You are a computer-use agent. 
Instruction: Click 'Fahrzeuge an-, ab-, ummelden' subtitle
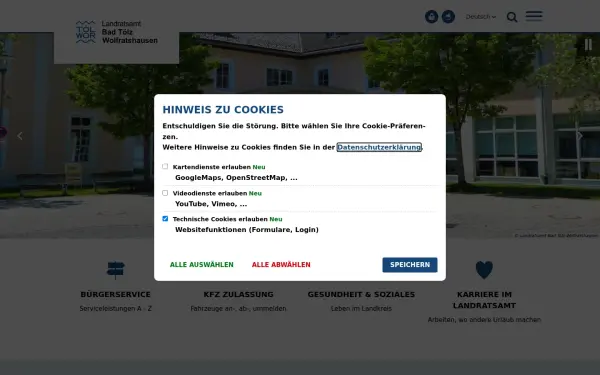(x=238, y=308)
